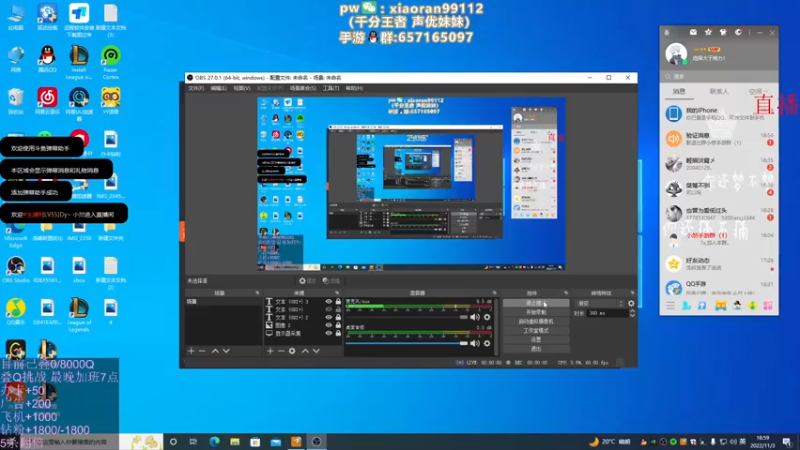The height and width of the screenshot is (450, 800).
Task: Move scene down in scenes panel
Action: (x=226, y=351)
